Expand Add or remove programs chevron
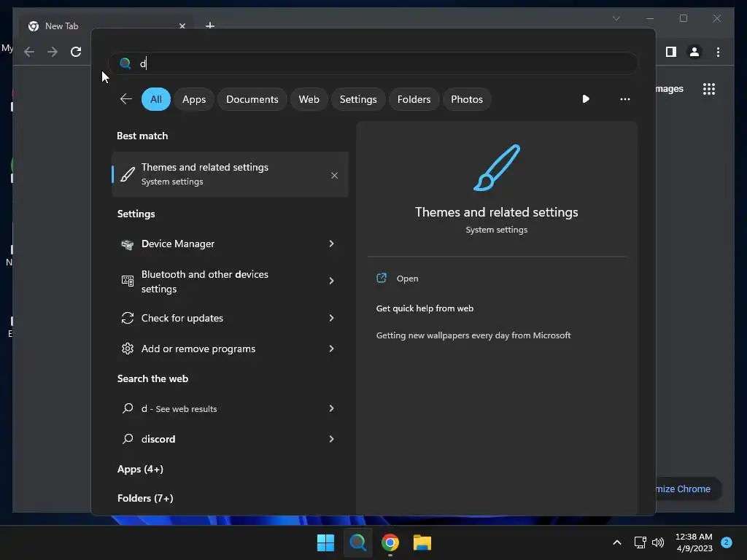 (332, 349)
